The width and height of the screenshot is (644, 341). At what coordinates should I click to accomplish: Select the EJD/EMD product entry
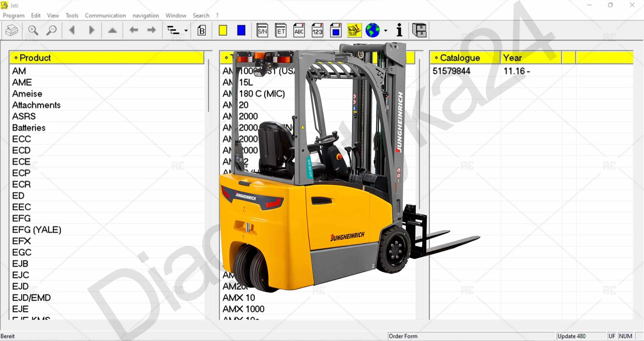pyautogui.click(x=31, y=298)
